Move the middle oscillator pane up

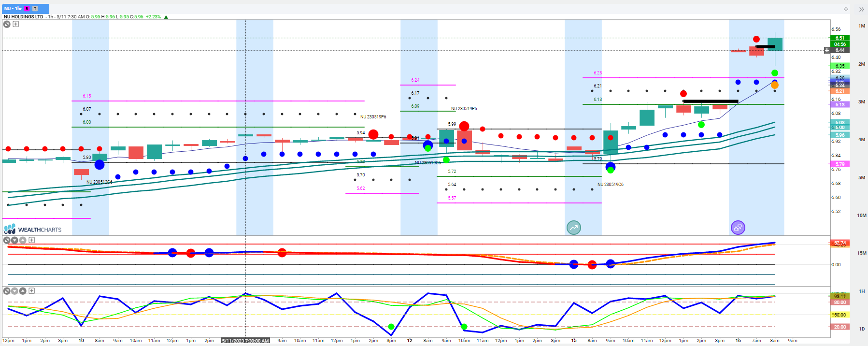[22, 240]
